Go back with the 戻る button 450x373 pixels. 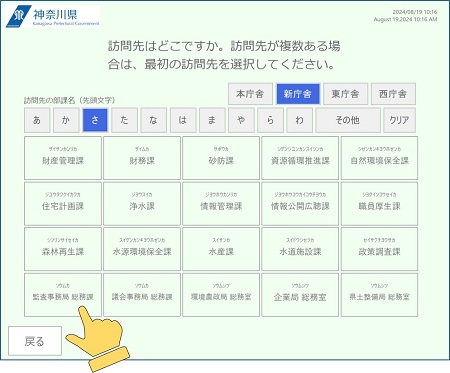(x=35, y=341)
